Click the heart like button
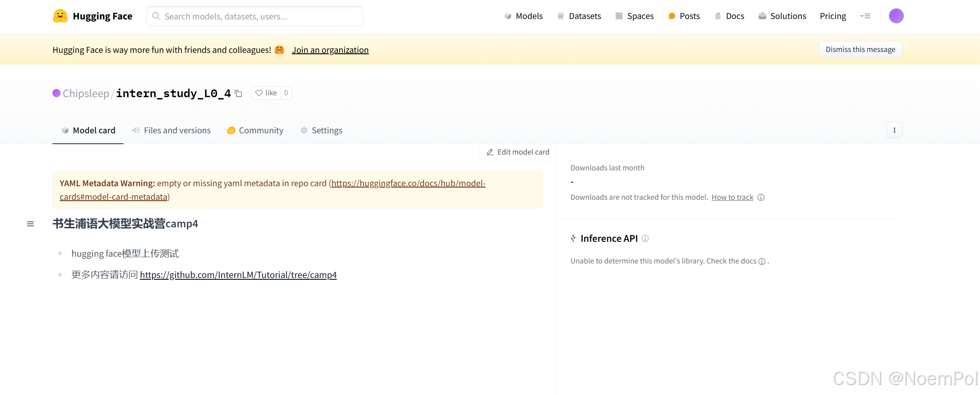 click(266, 93)
